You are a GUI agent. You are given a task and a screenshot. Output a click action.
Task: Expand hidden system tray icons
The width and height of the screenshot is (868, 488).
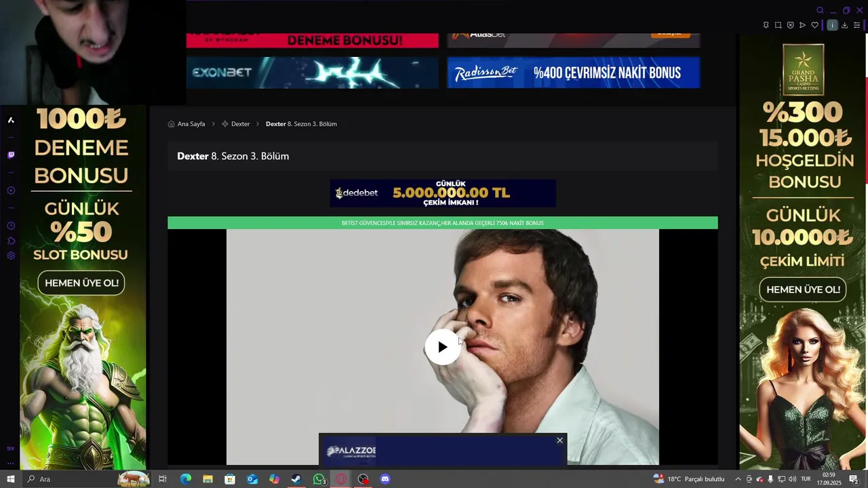[738, 479]
